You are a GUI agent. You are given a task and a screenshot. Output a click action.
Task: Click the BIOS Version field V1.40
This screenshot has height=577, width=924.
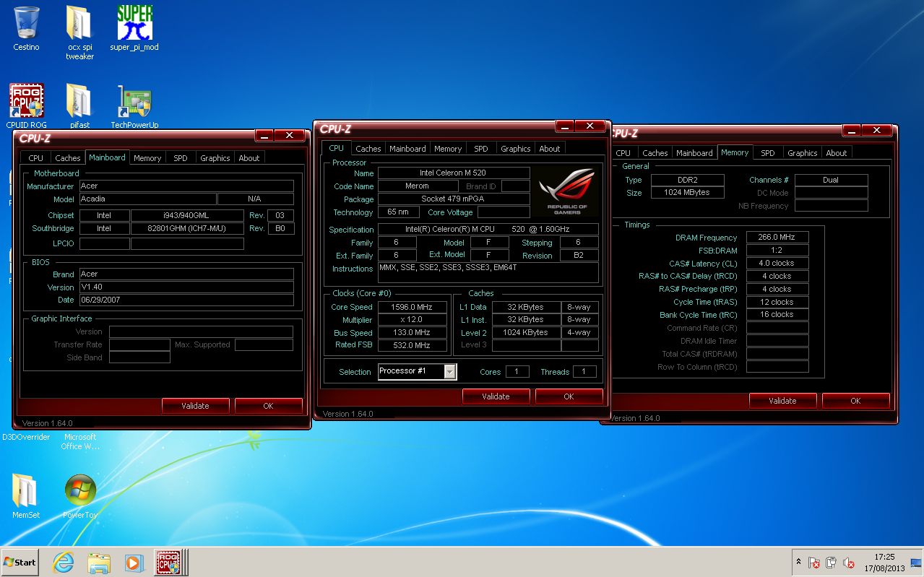(186, 287)
